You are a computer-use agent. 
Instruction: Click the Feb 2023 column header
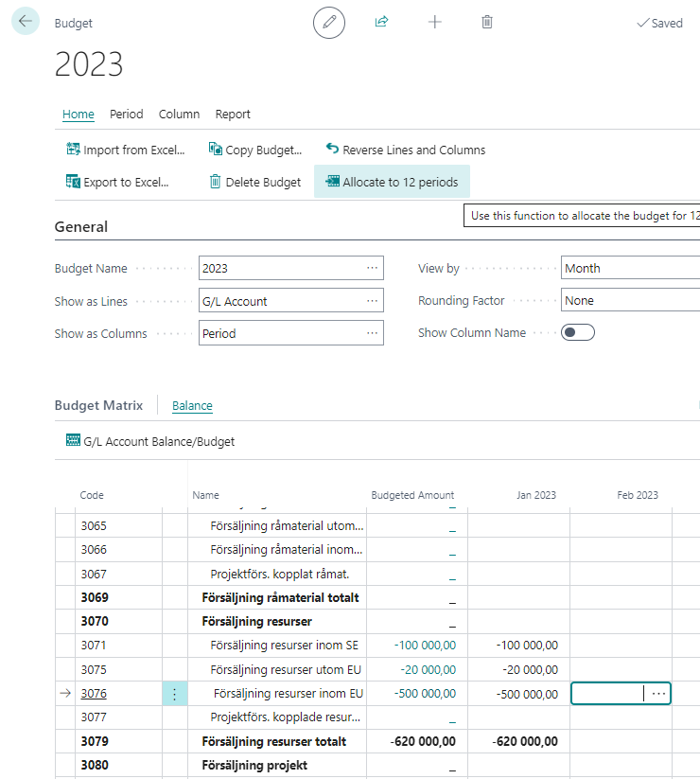point(638,495)
